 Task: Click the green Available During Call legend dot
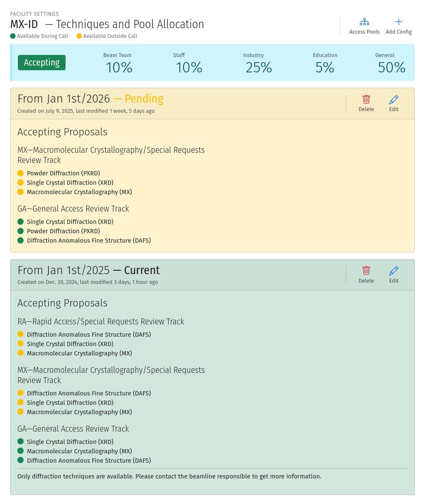click(13, 36)
